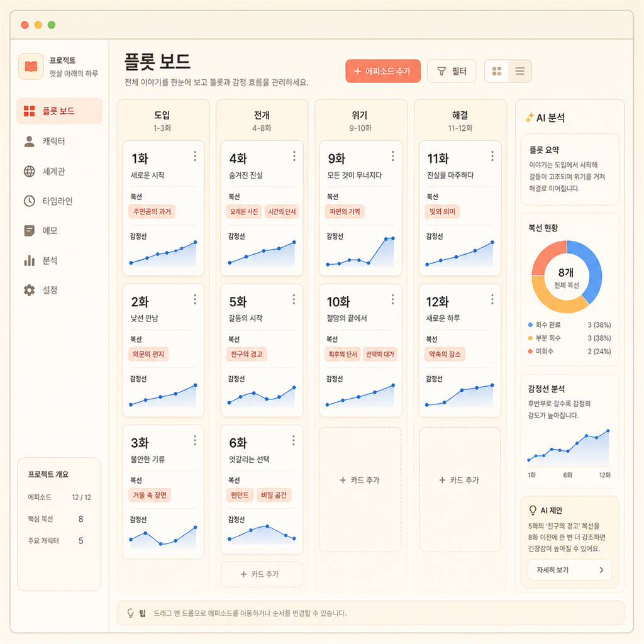644x644 pixels.
Task: Click the chevron on 자세히 보기
Action: 602,570
